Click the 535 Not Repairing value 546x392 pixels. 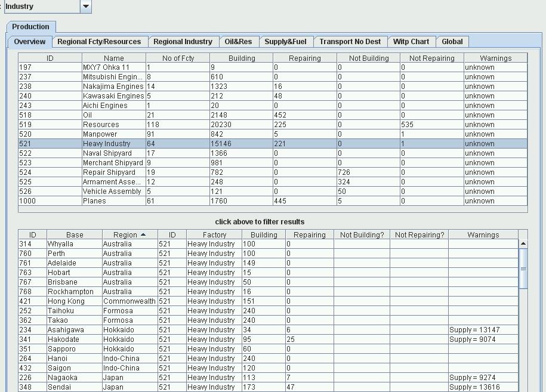(x=432, y=125)
